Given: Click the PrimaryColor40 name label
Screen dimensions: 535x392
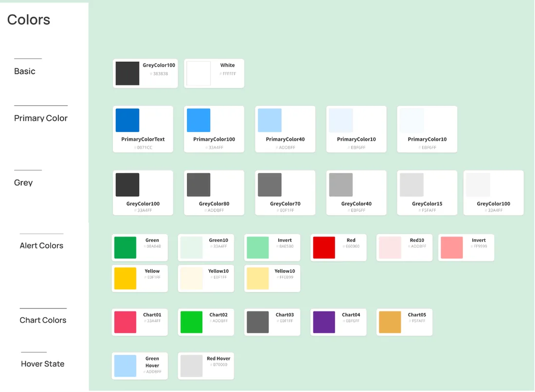Looking at the screenshot, I should tap(285, 139).
